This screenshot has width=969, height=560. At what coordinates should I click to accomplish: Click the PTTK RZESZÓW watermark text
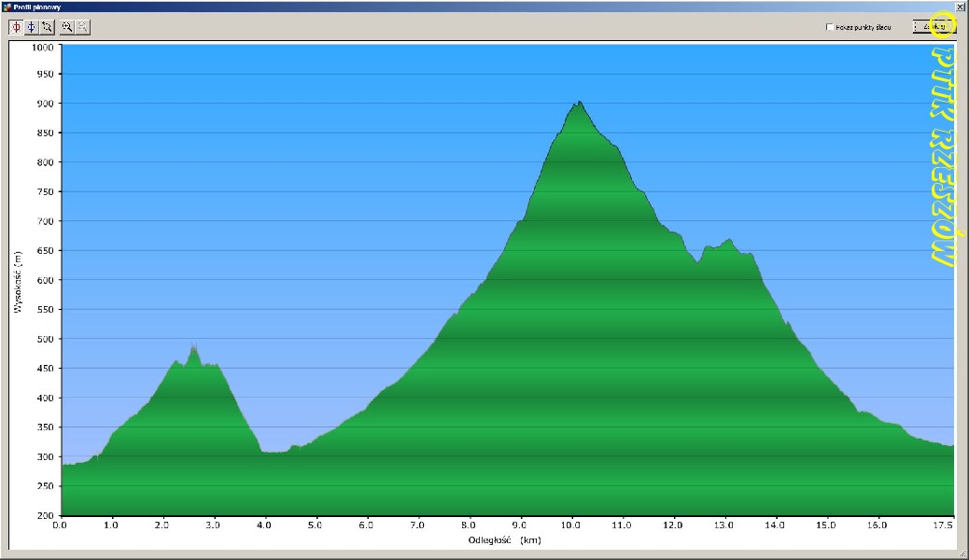pyautogui.click(x=942, y=159)
